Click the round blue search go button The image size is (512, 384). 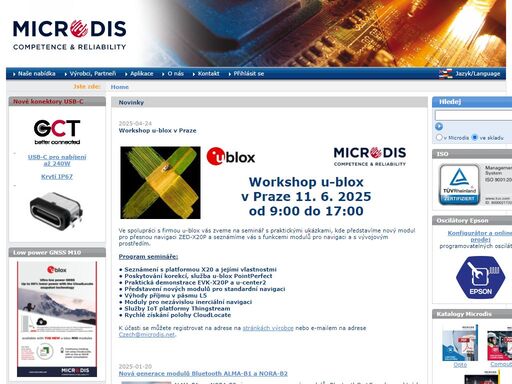click(x=439, y=127)
